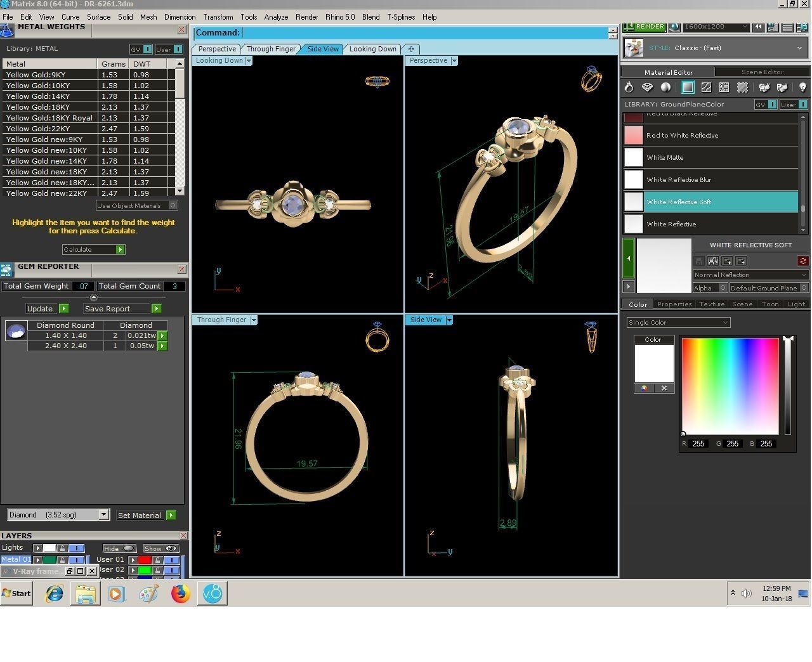Toggle Alpha option circle

723,288
